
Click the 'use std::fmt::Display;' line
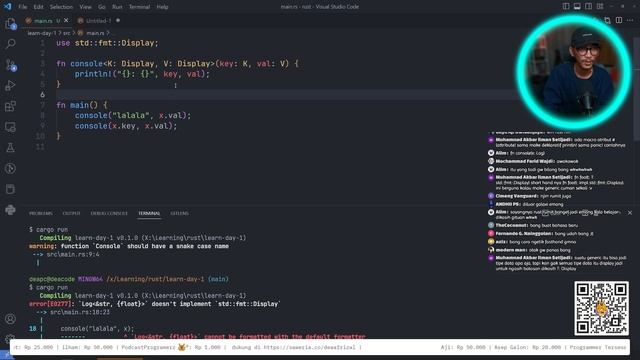107,43
